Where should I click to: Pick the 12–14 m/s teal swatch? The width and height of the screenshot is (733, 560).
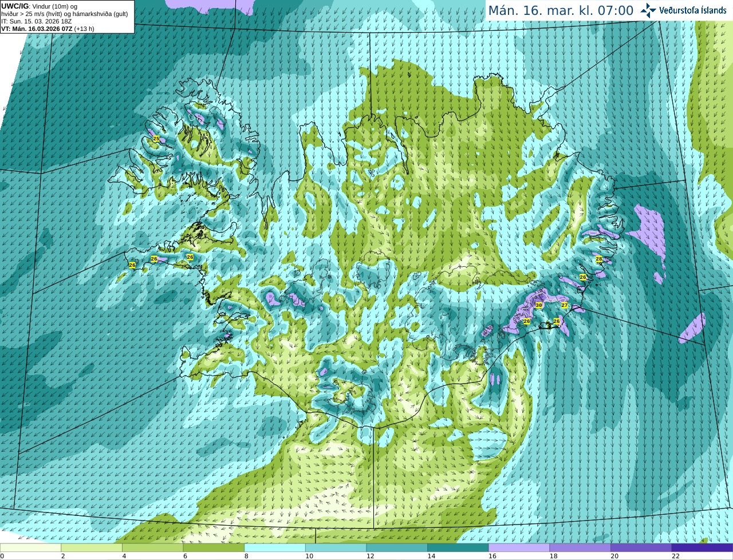[397, 547]
